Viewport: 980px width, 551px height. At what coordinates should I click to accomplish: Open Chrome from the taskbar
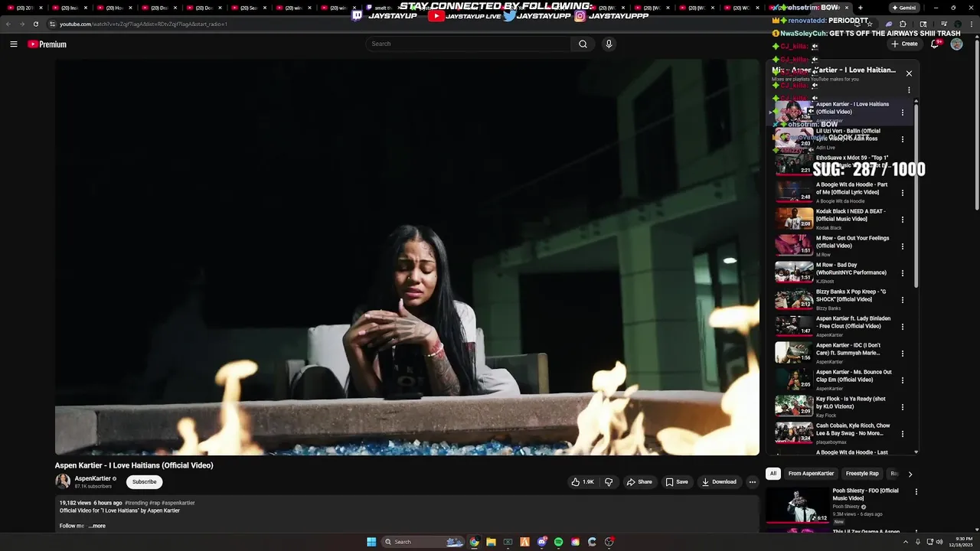[x=474, y=542]
